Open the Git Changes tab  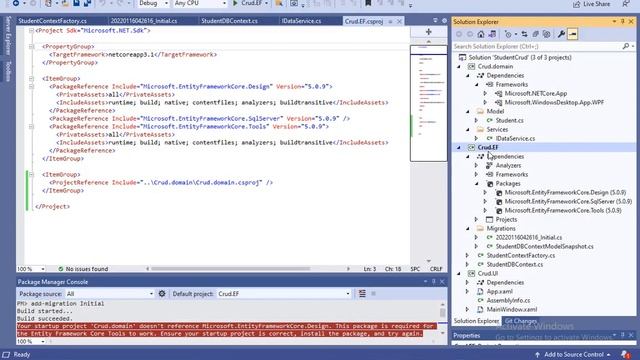tap(521, 321)
